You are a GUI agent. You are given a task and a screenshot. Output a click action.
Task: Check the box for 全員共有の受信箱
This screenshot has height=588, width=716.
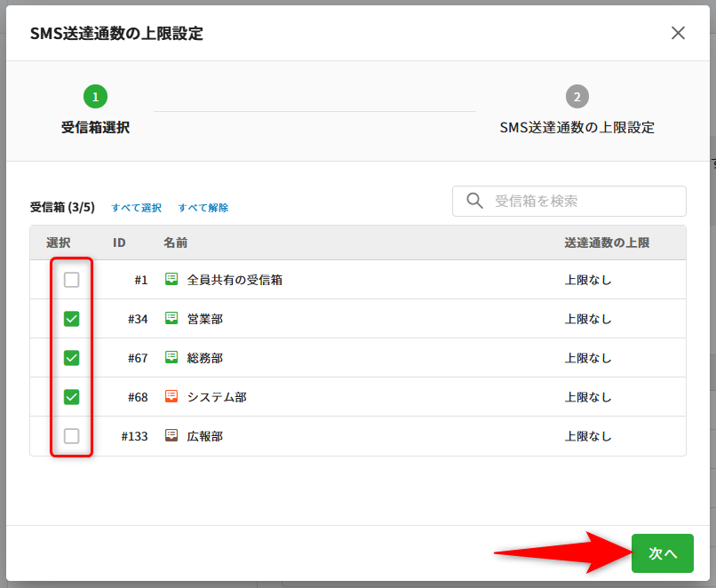72,280
